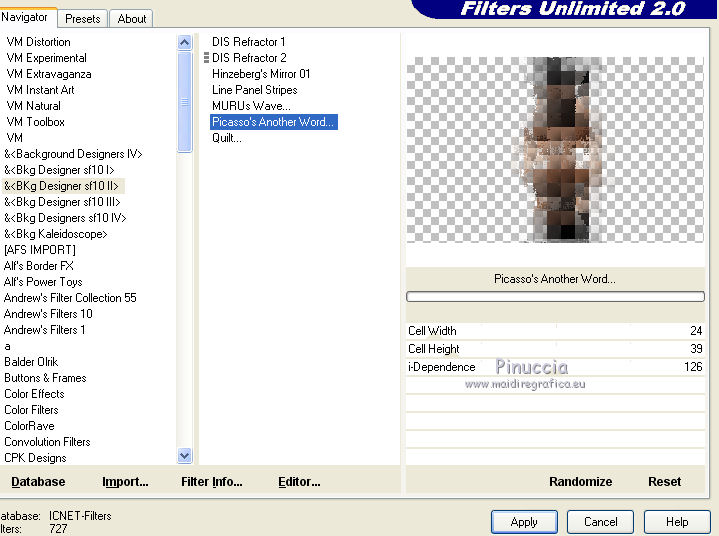Screen dimensions: 719x536
Task: Click the filter preview image
Action: pos(555,149)
